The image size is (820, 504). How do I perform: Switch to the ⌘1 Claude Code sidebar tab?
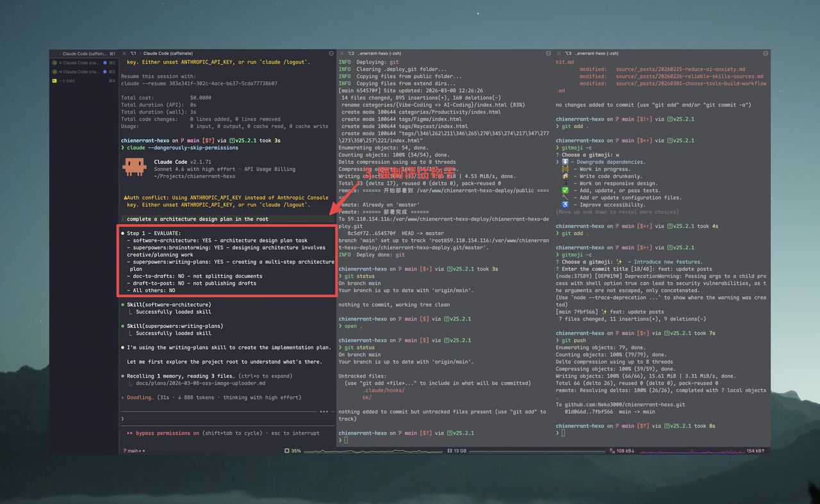[83, 54]
